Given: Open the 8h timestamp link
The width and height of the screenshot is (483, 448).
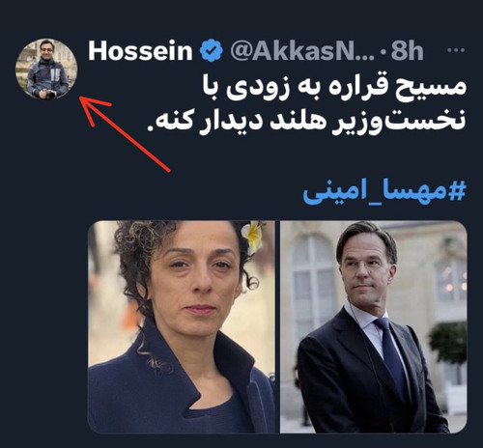Looking at the screenshot, I should [x=407, y=51].
